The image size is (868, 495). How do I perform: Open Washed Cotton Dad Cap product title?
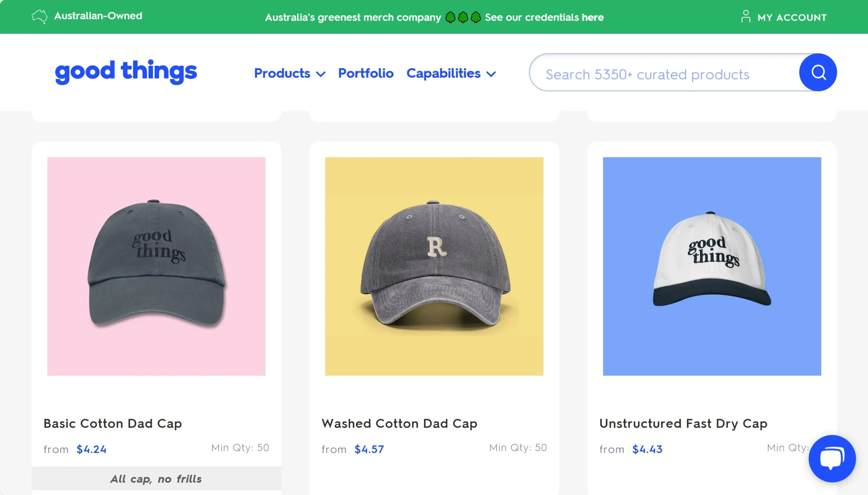pos(399,424)
